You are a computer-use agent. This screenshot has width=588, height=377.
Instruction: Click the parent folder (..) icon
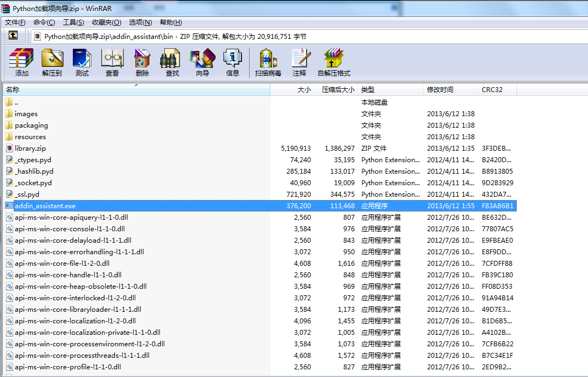click(9, 102)
